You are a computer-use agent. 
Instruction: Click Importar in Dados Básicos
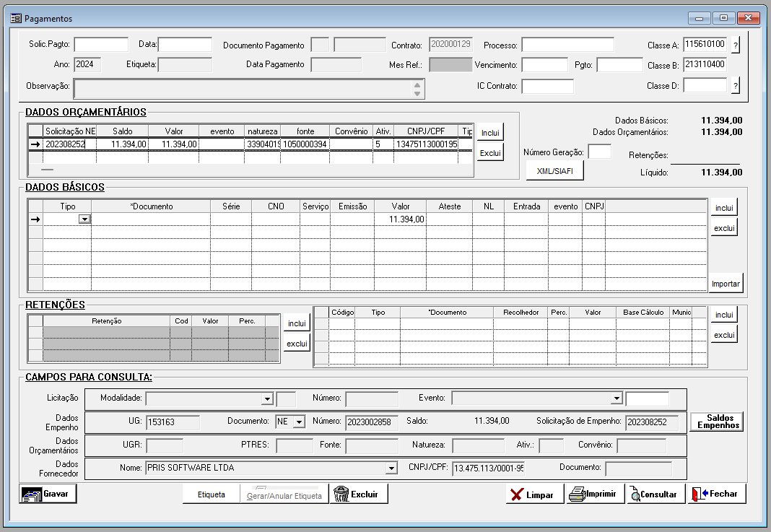[726, 284]
